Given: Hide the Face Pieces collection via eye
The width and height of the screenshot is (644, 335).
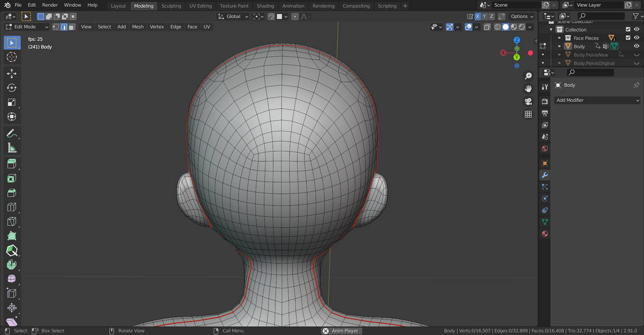Looking at the screenshot, I should point(636,38).
